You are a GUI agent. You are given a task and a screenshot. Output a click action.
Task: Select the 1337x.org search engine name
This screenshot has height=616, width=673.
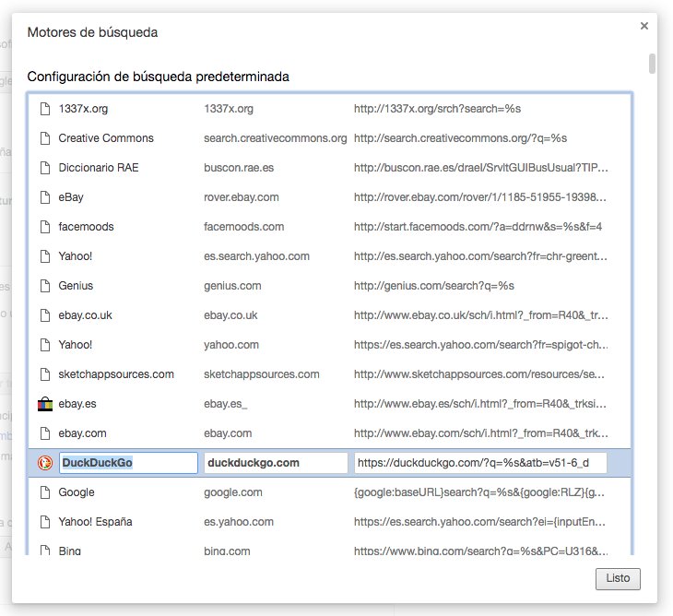pos(83,109)
